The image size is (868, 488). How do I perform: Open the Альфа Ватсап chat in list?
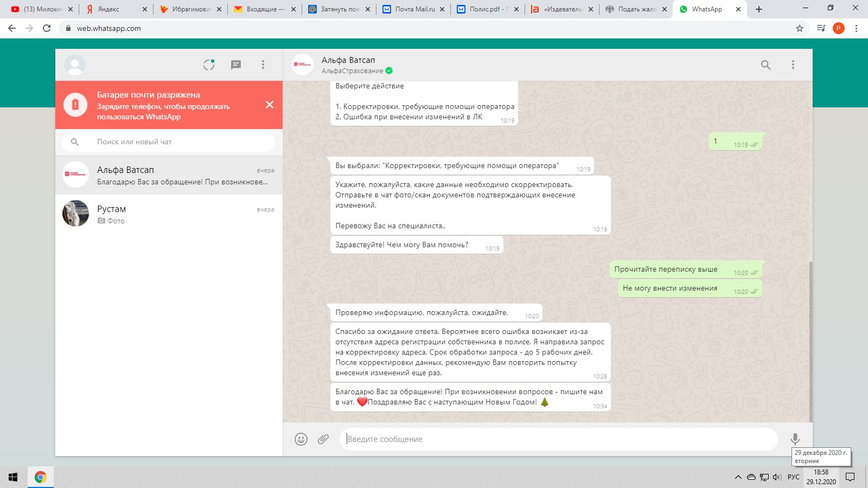click(x=169, y=175)
